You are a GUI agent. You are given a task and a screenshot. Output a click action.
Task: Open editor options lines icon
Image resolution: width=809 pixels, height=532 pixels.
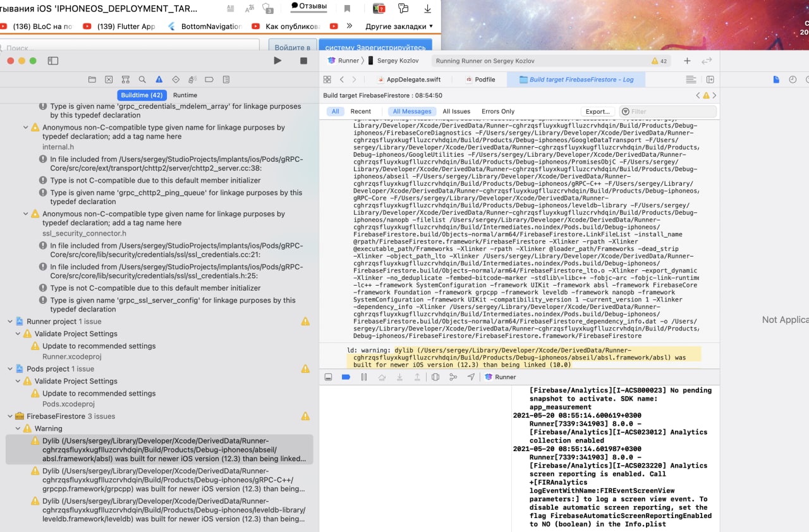pos(691,80)
